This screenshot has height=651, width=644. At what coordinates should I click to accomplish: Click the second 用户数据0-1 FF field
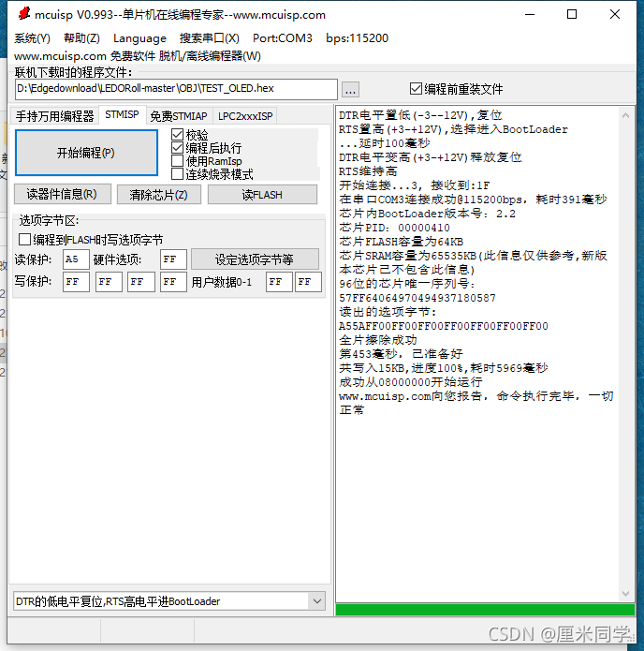(x=308, y=282)
